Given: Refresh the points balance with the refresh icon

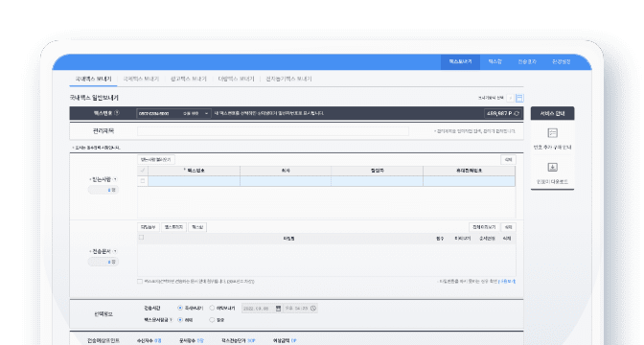Looking at the screenshot, I should [x=517, y=113].
